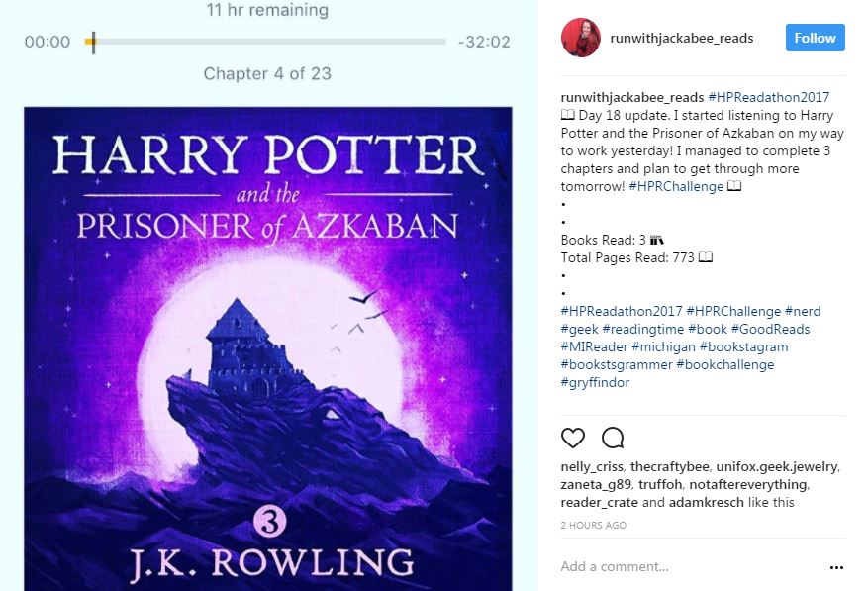Viewport: 868px width, 591px height.
Task: Click the audiobook progress slider handle
Action: pyautogui.click(x=93, y=43)
